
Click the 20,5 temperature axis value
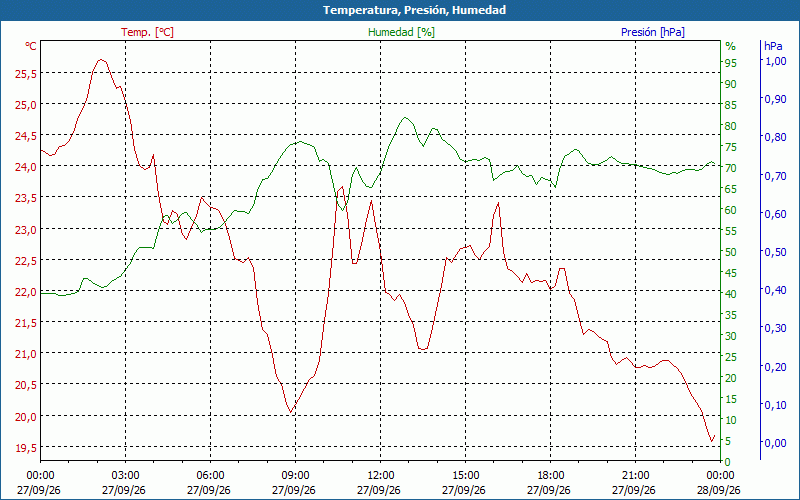click(x=26, y=386)
